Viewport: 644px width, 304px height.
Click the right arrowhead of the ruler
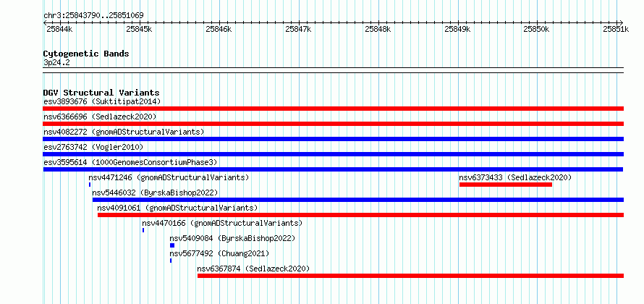point(622,22)
